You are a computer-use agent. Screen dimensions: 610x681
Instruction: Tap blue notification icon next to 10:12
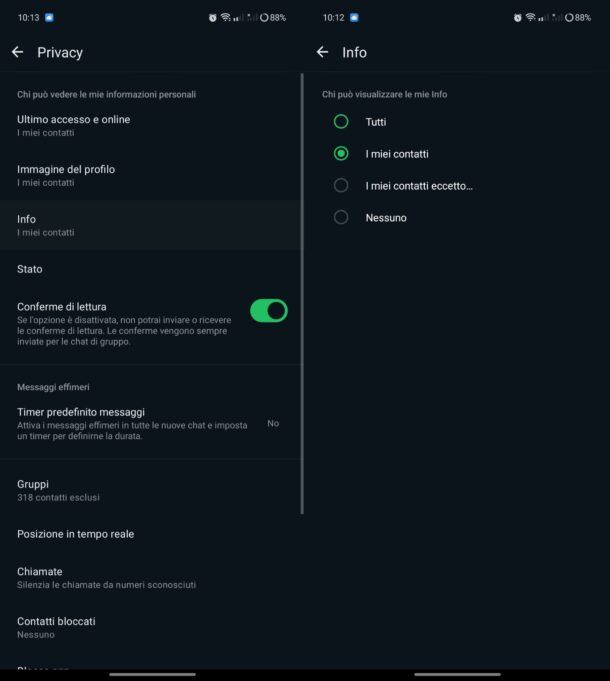pyautogui.click(x=354, y=17)
